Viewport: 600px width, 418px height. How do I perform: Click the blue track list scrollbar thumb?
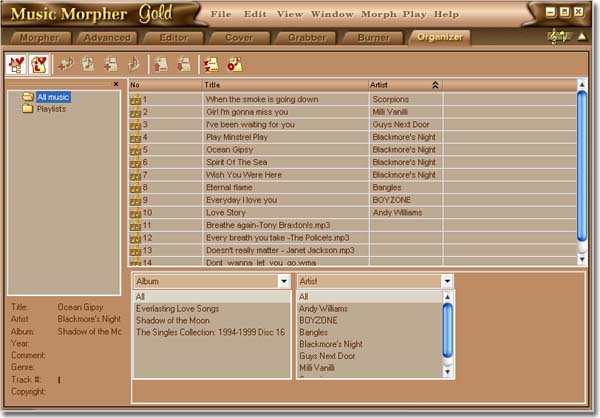tap(582, 167)
